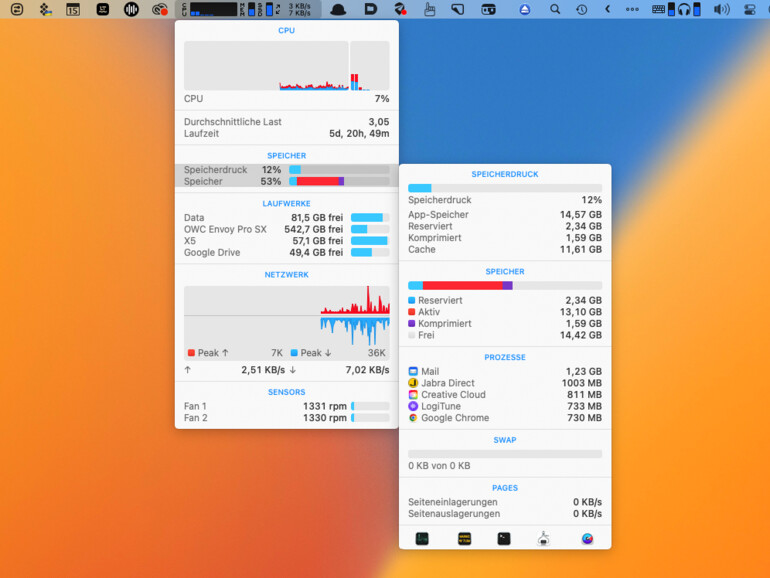Click the Google Chrome process icon
Screen dimensions: 770x578
click(413, 418)
